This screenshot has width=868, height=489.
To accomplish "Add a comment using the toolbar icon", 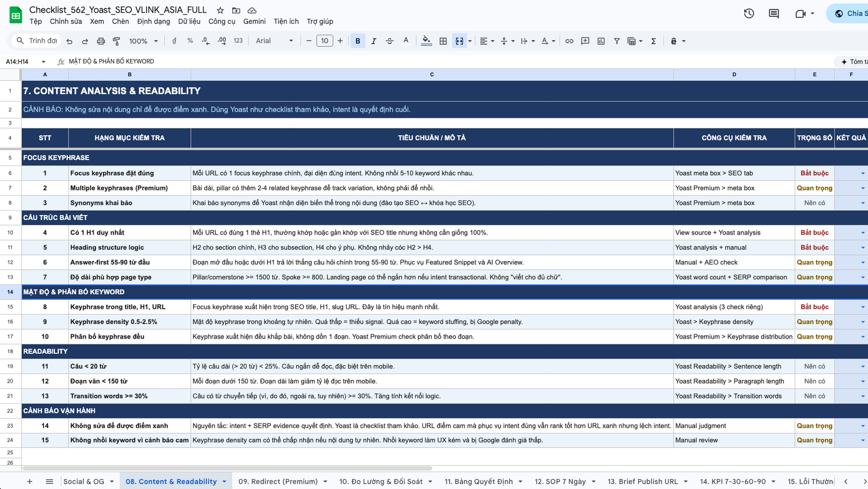I will [x=585, y=41].
